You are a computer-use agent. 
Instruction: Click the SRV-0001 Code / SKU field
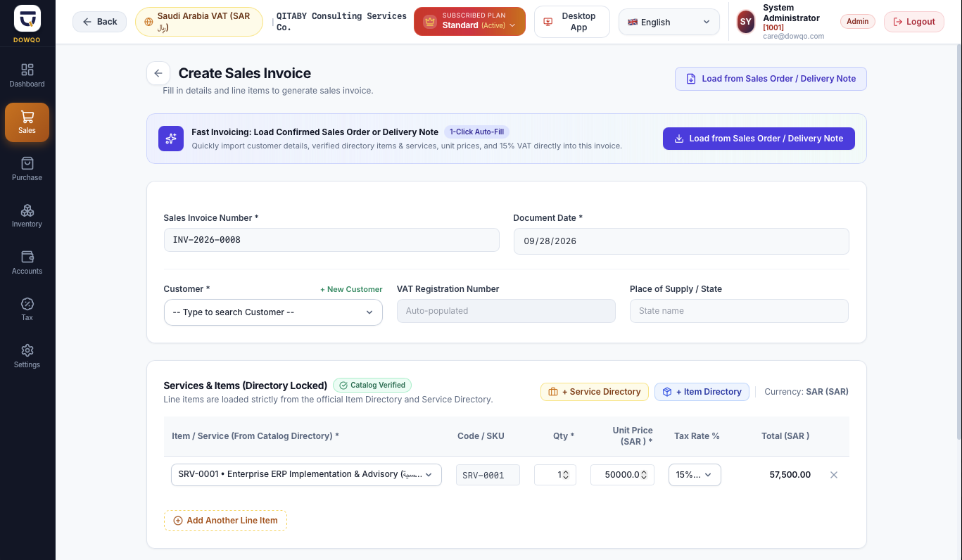[x=488, y=475]
